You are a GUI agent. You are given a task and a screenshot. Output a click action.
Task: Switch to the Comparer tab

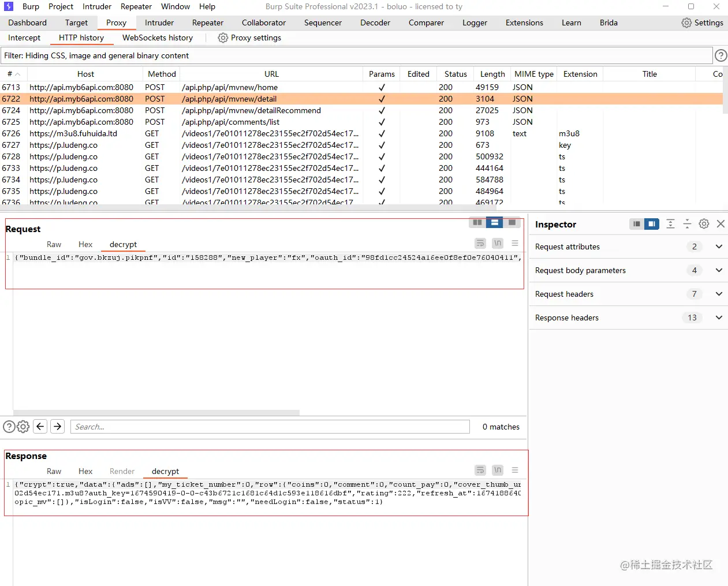point(426,23)
